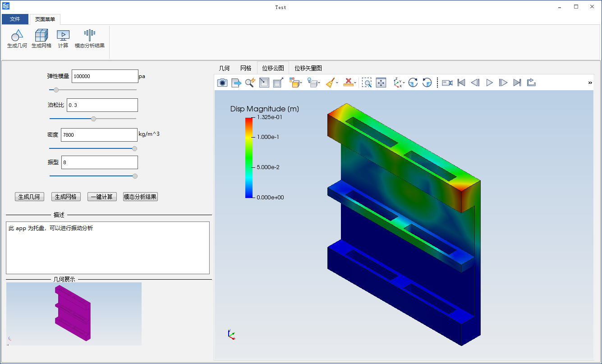Screen dimensions: 602x364
Task: Click the light bulb cube icon
Action: (x=312, y=83)
